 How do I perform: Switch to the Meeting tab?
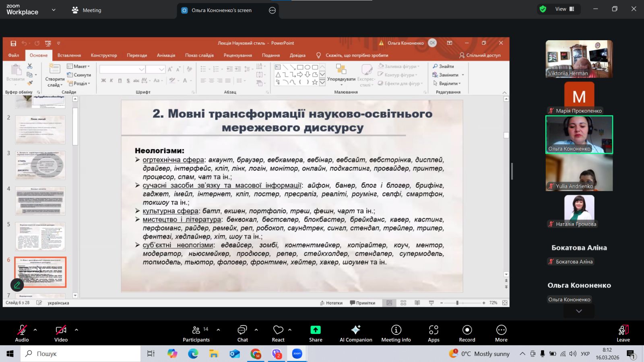click(87, 10)
